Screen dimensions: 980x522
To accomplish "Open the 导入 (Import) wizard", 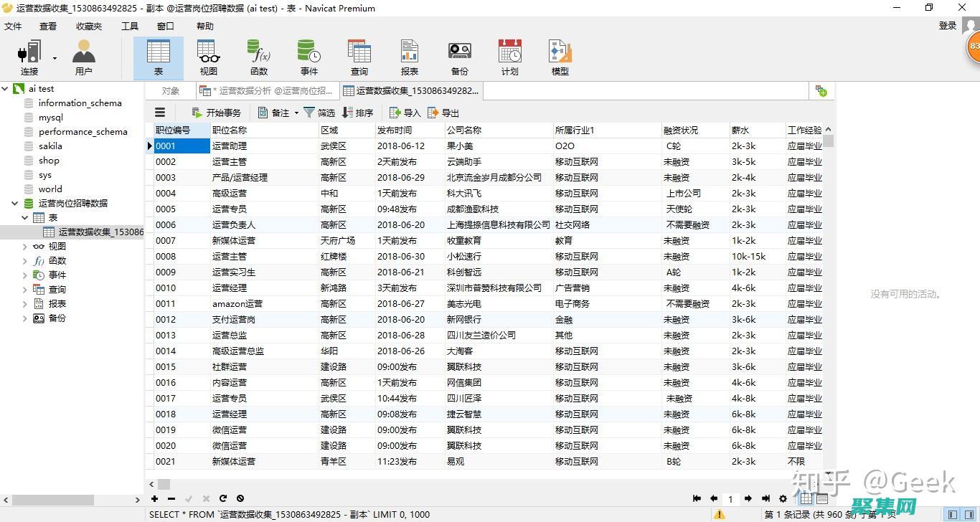I will (403, 112).
